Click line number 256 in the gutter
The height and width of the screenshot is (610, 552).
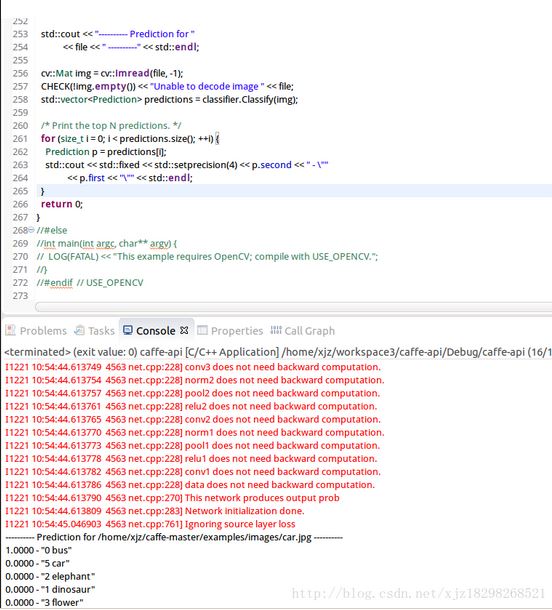pyautogui.click(x=20, y=73)
